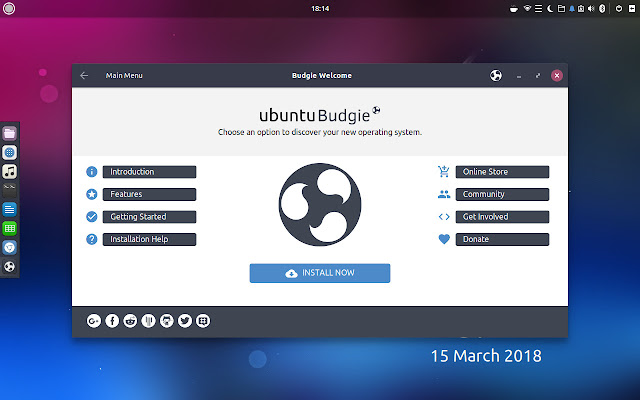
Task: Launch the terminal from the dock
Action: pyautogui.click(x=9, y=190)
